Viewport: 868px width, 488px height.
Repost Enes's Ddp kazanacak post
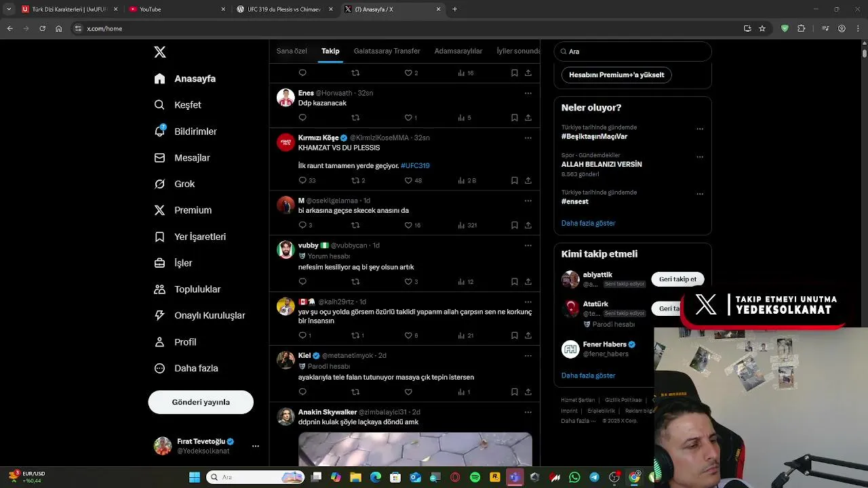click(355, 118)
